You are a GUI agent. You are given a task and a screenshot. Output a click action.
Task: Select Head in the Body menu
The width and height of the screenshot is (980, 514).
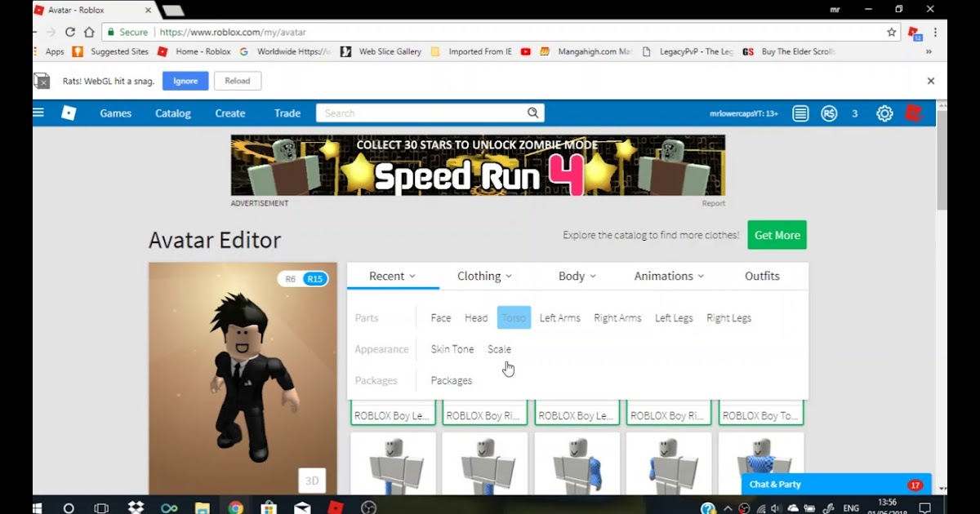(x=476, y=318)
